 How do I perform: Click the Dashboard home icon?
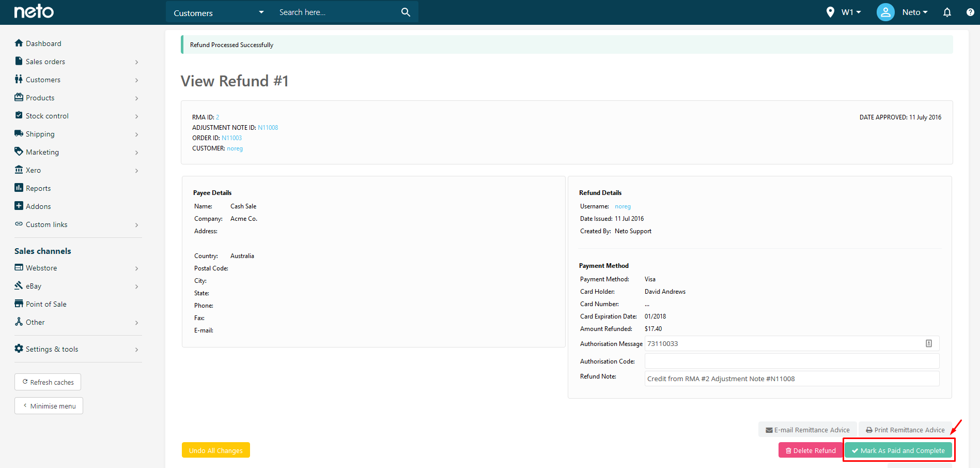click(19, 43)
